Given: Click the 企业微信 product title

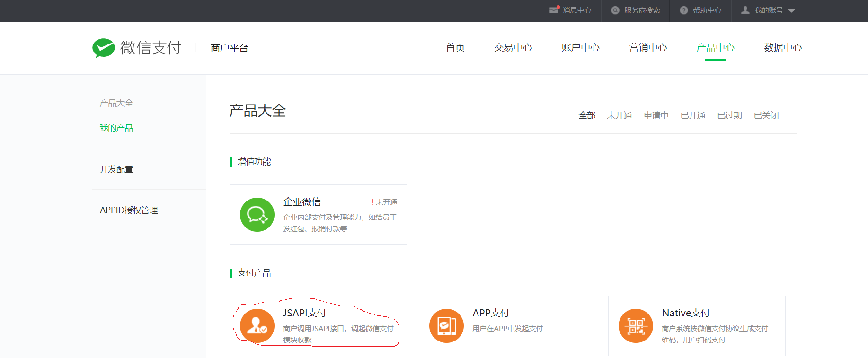Looking at the screenshot, I should (302, 202).
